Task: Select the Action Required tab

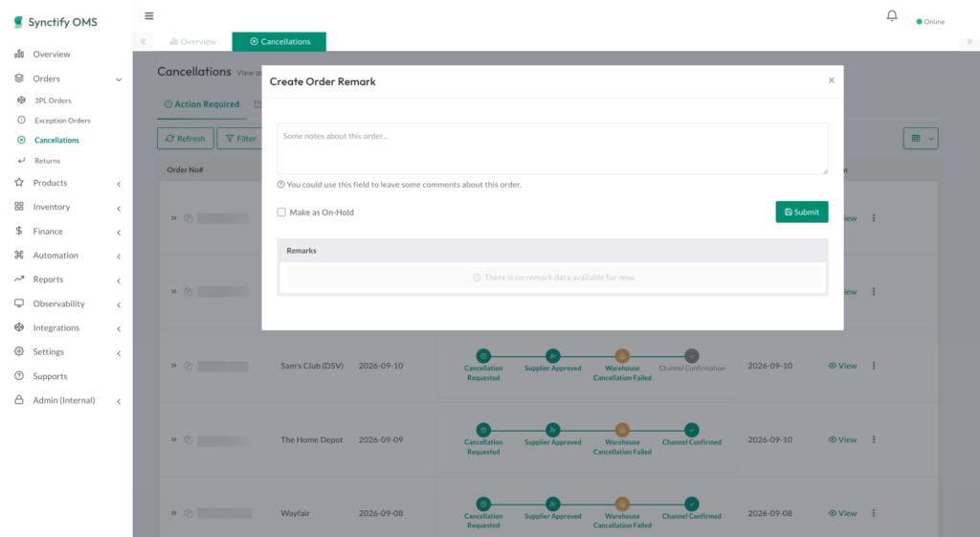Action: tap(202, 104)
